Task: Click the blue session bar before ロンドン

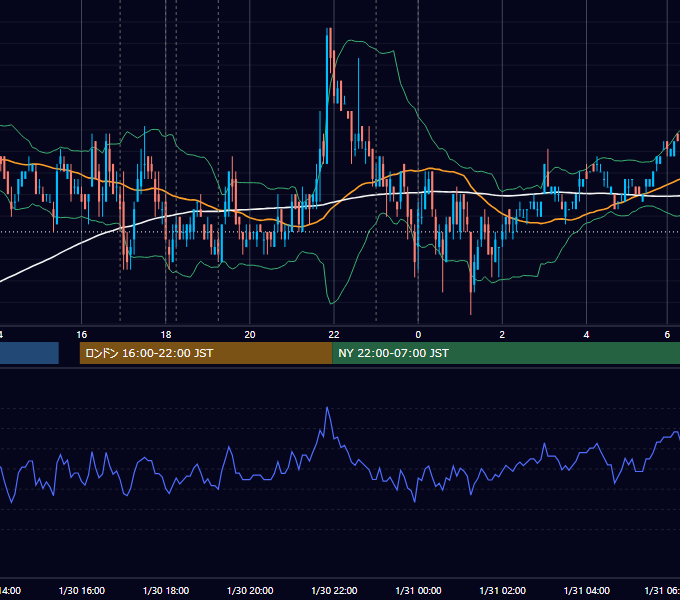Action: (29, 353)
